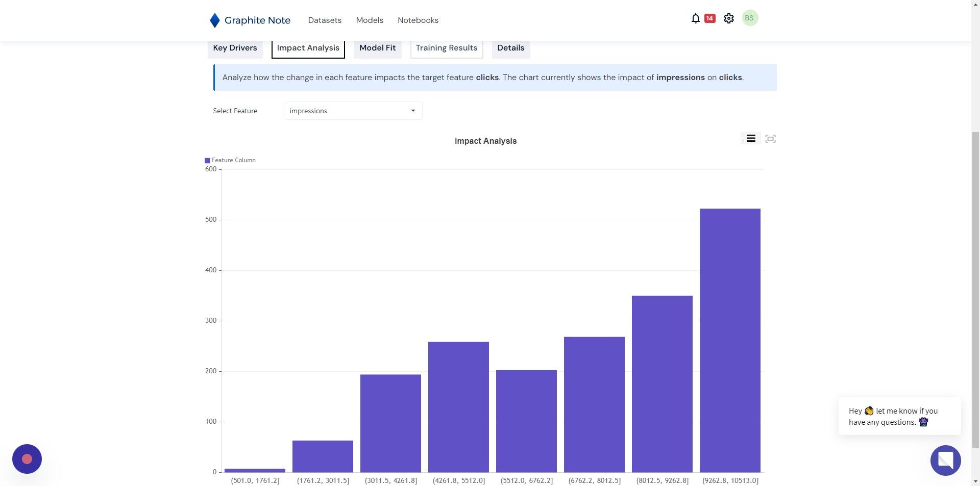Screen dimensions: 980x486
Task: Open the BS user avatar menu
Action: tap(749, 18)
